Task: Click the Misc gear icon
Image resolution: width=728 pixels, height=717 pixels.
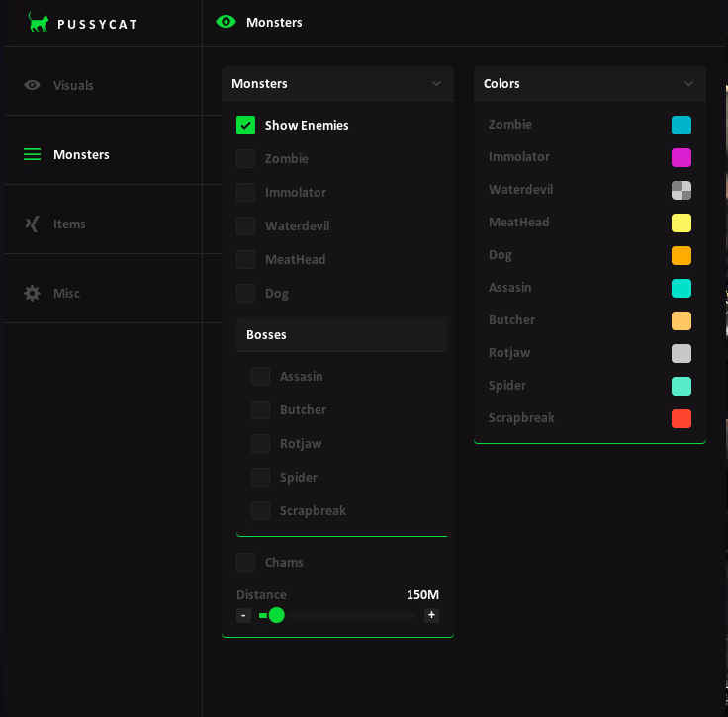Action: click(32, 294)
